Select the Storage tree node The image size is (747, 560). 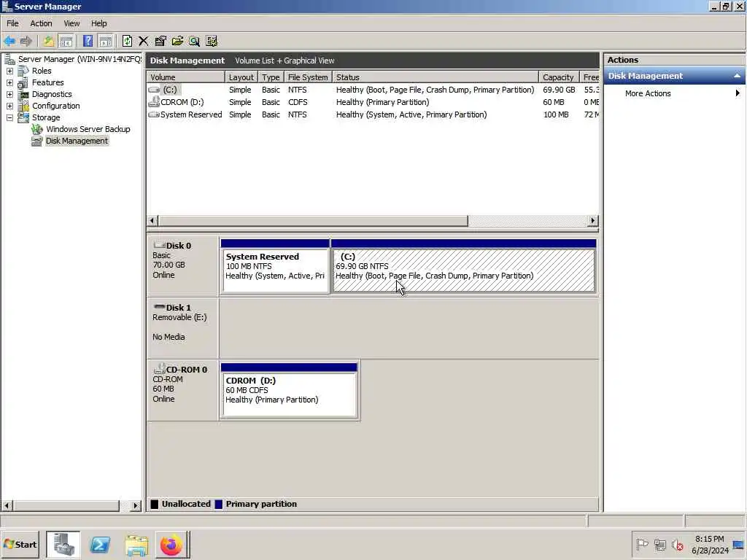pos(46,117)
